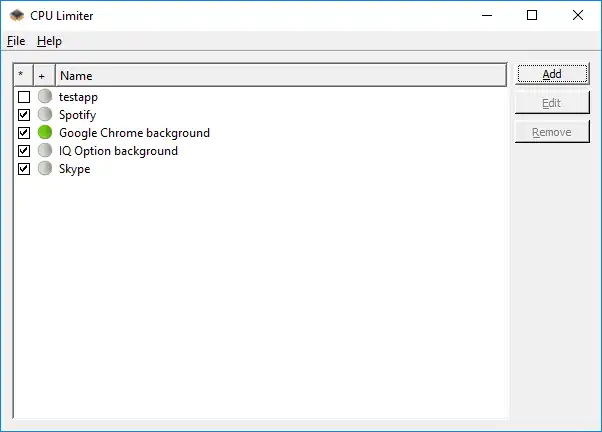Click the green status circle for Google Chrome background
Screen dimensions: 602x432
pos(45,132)
